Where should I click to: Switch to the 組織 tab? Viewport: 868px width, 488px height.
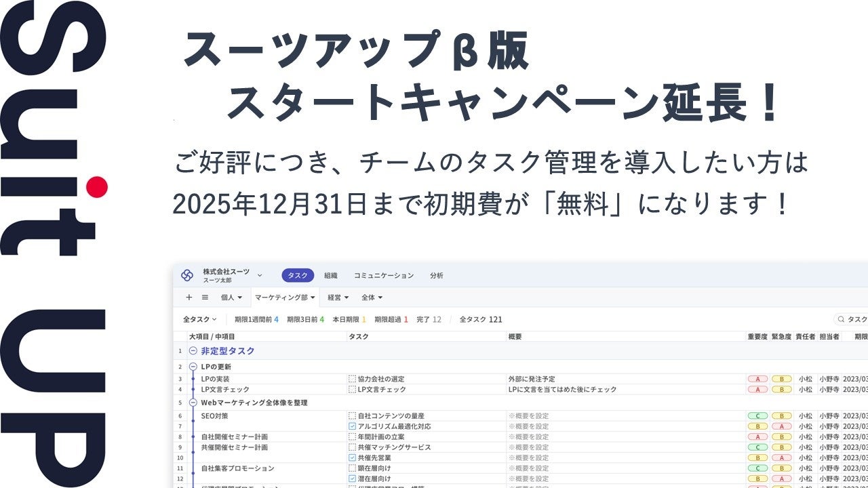(x=331, y=275)
